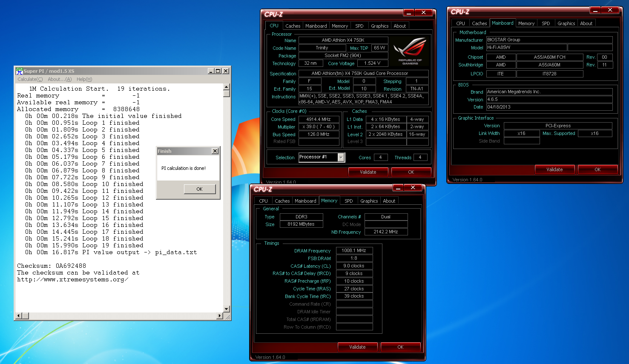
Task: Close the Finish dialog with X
Action: coord(215,151)
